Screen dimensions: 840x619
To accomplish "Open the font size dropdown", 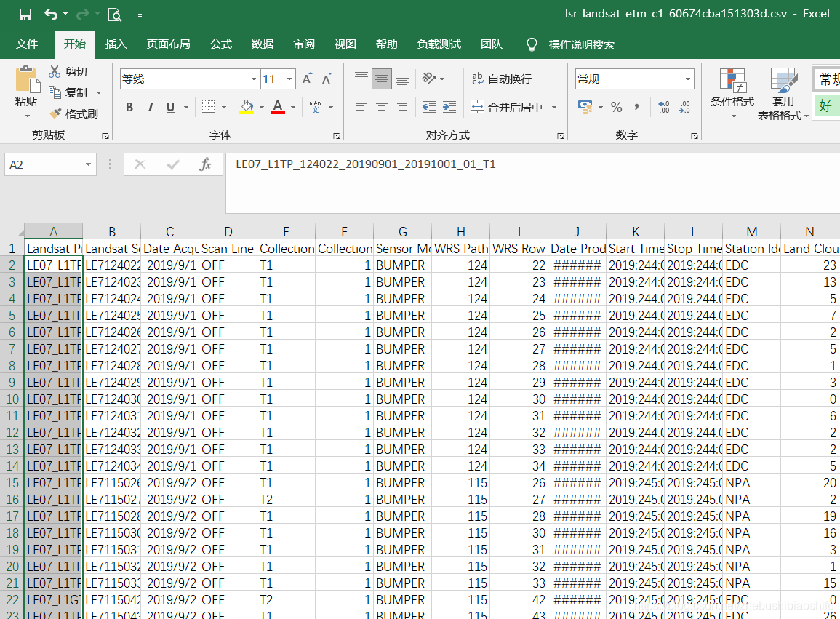I will 289,79.
